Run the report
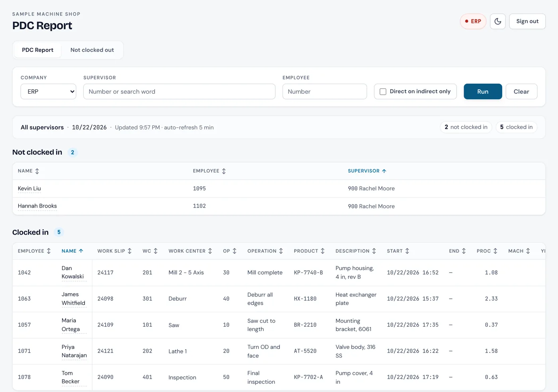 coord(483,92)
